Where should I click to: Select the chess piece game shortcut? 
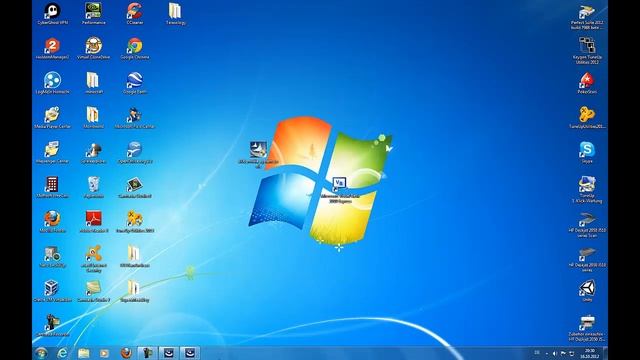tap(93, 153)
